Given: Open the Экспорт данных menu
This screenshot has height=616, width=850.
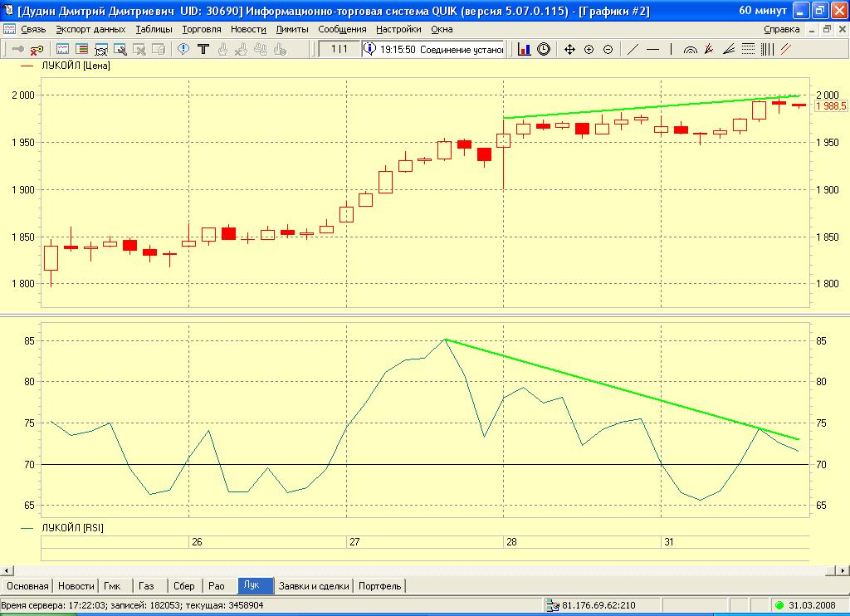Looking at the screenshot, I should tap(90, 29).
